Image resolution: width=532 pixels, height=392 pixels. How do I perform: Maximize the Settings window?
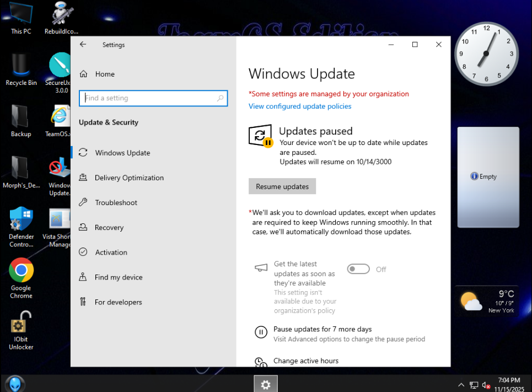[x=415, y=45]
